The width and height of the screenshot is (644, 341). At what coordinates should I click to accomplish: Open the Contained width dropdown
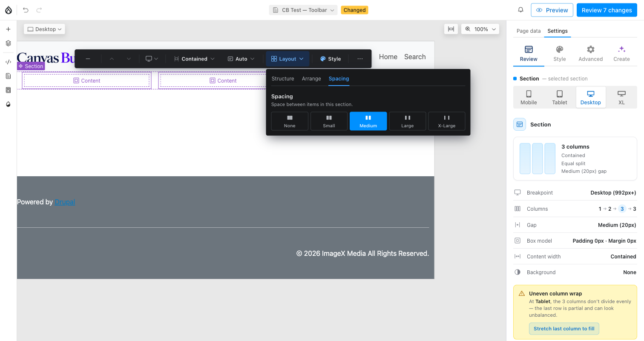[x=194, y=59]
